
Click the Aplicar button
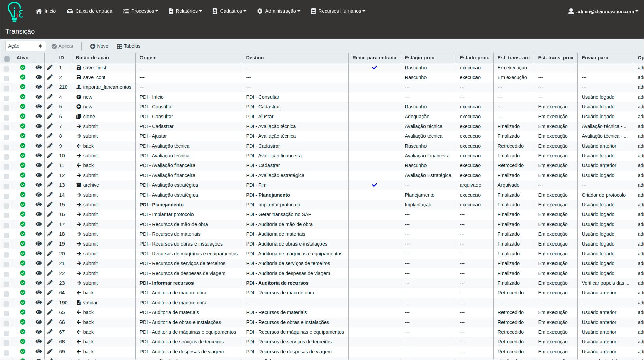[62, 46]
